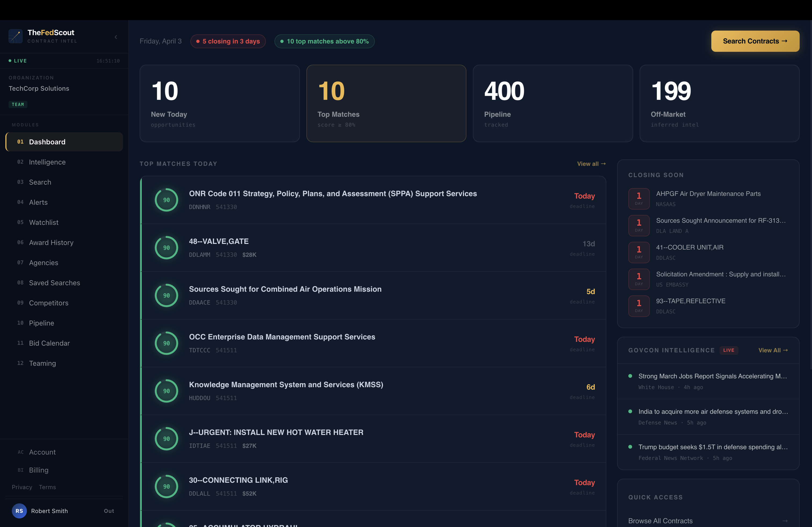Expand View All in GovCon Intelligence

pos(773,350)
